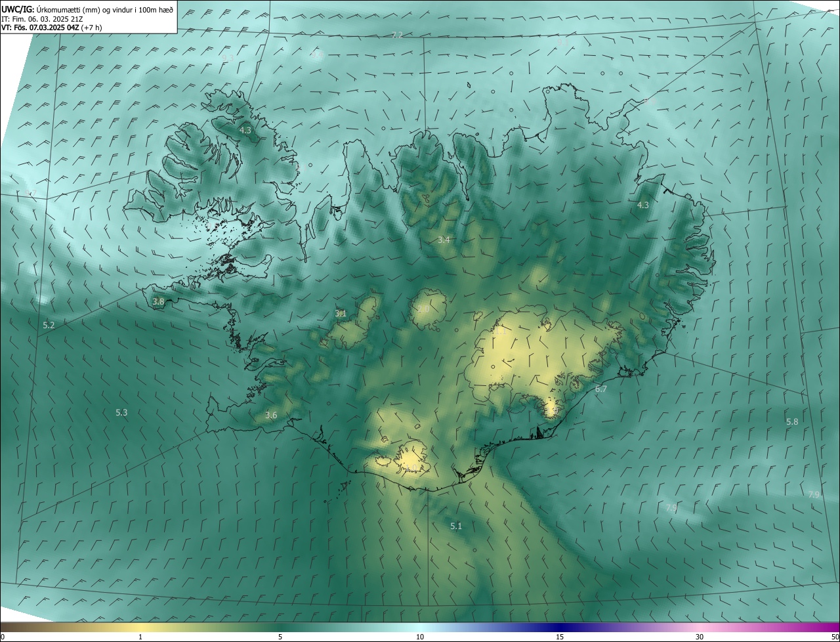
Task: Click the colorbar tick label '5'
Action: coord(280,637)
